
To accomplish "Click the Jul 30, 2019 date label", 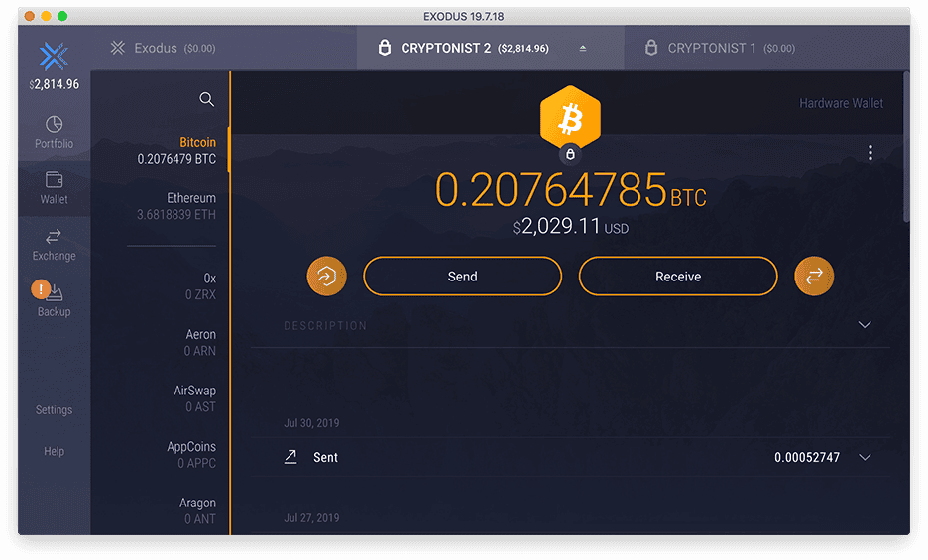I will click(x=311, y=423).
